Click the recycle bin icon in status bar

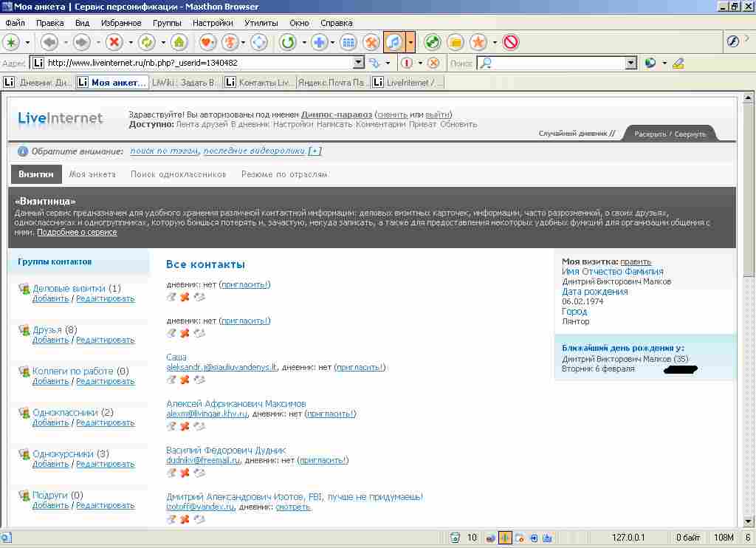pos(455,538)
